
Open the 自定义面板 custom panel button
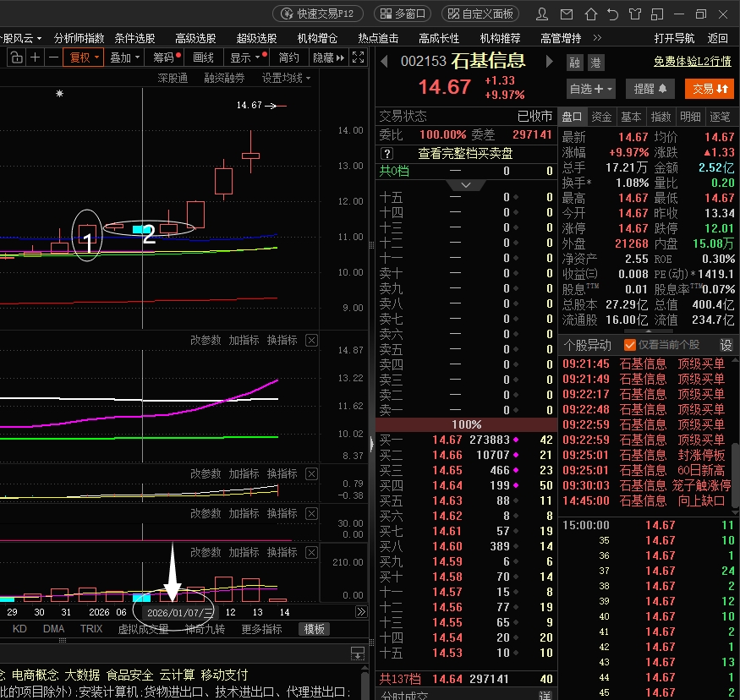pyautogui.click(x=480, y=14)
